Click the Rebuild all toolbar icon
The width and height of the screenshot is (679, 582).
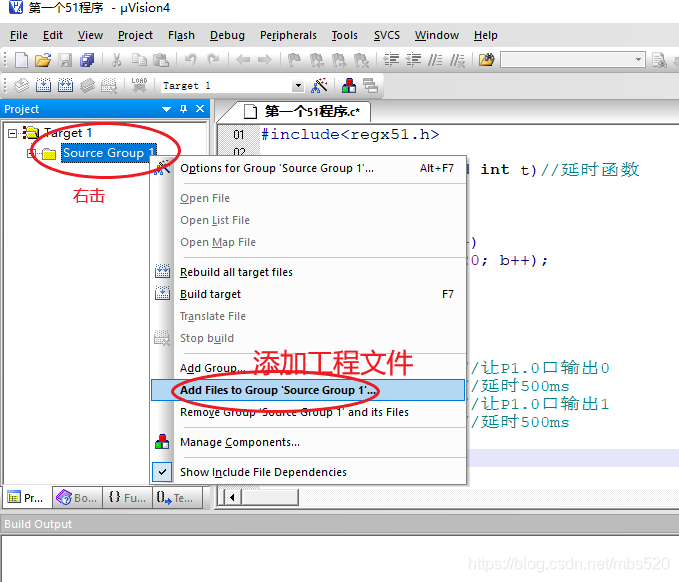[65, 85]
